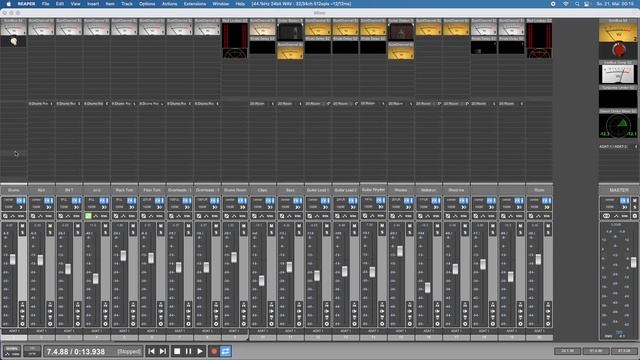Mute the Kick track
Viewport: 640px width, 360px height.
tap(50, 226)
